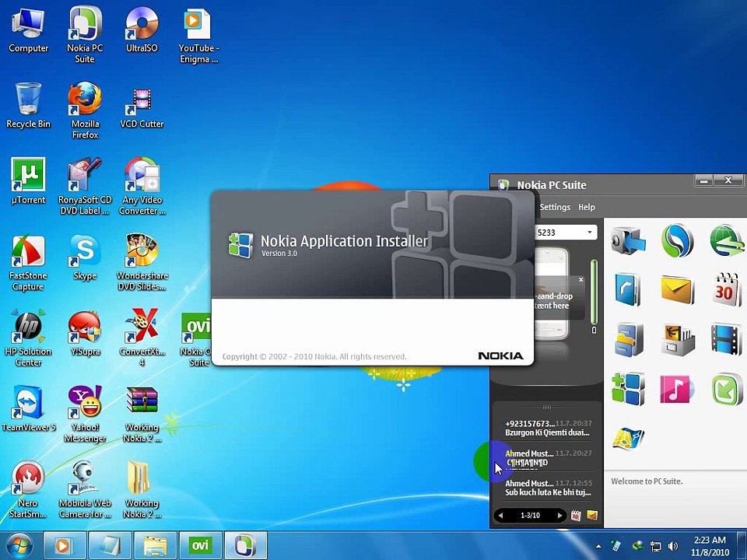Viewport: 747px width, 560px height.
Task: Select the Y!Supra desktop shortcut
Action: (85, 334)
